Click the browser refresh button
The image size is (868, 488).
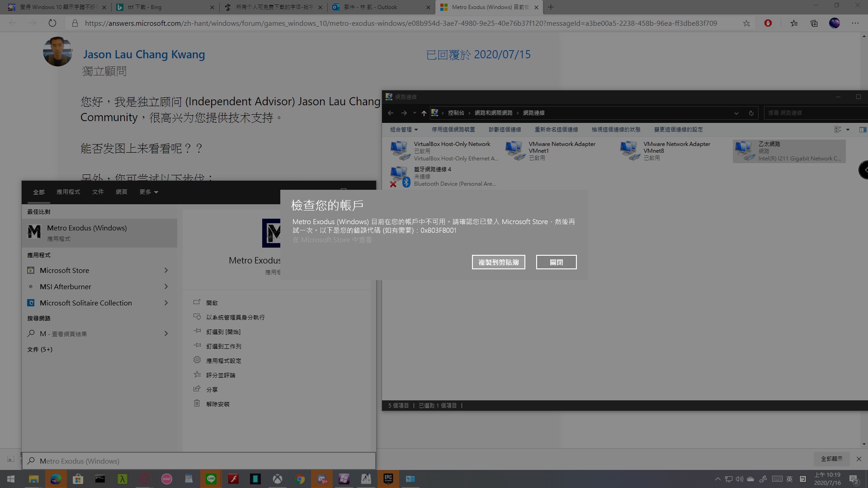[x=52, y=23]
